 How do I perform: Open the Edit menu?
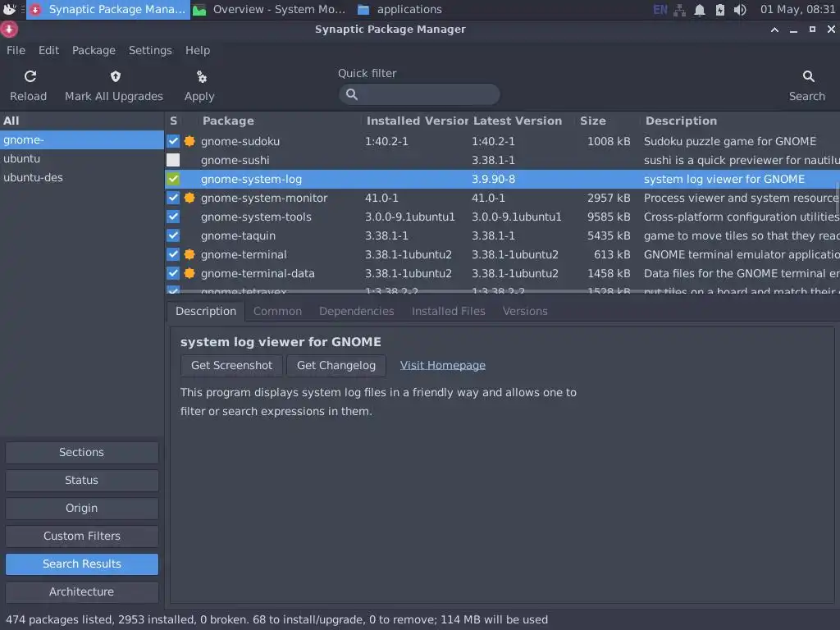[48, 50]
